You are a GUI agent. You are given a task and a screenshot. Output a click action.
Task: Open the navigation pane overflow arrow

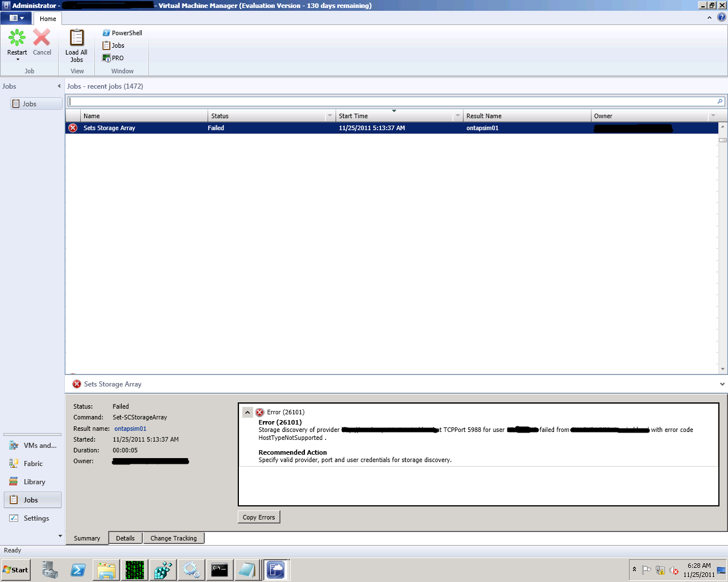point(60,536)
